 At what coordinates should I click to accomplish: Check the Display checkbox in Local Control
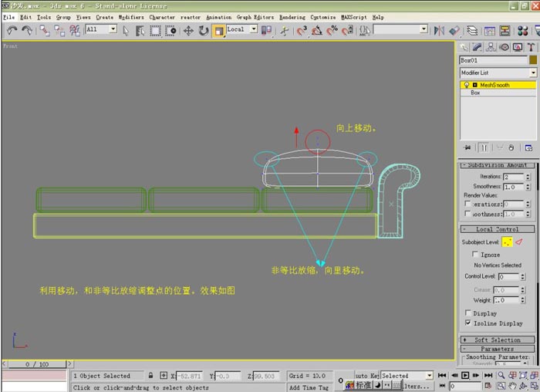point(469,313)
